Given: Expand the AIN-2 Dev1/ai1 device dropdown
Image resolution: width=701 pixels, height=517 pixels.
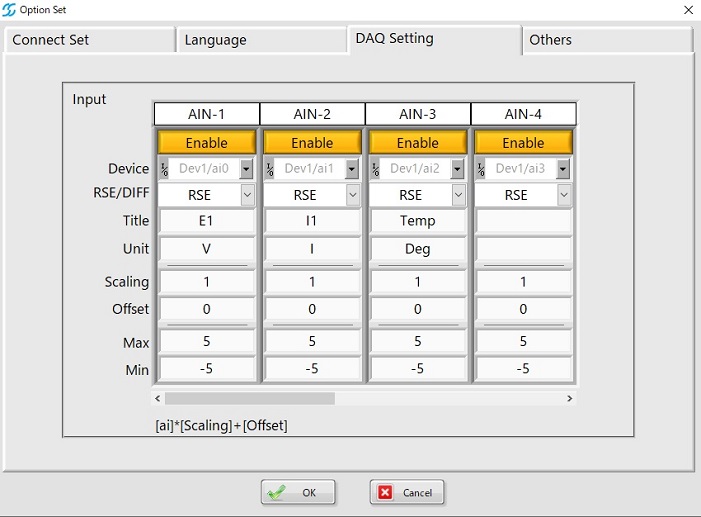Looking at the screenshot, I should (352, 169).
